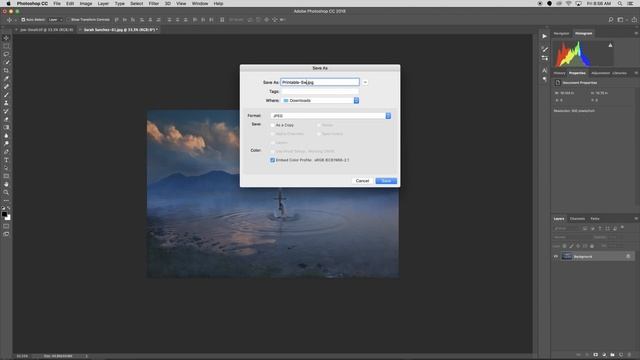Click the Save button in the dialog
Viewport: 640px width, 360px height.
386,181
